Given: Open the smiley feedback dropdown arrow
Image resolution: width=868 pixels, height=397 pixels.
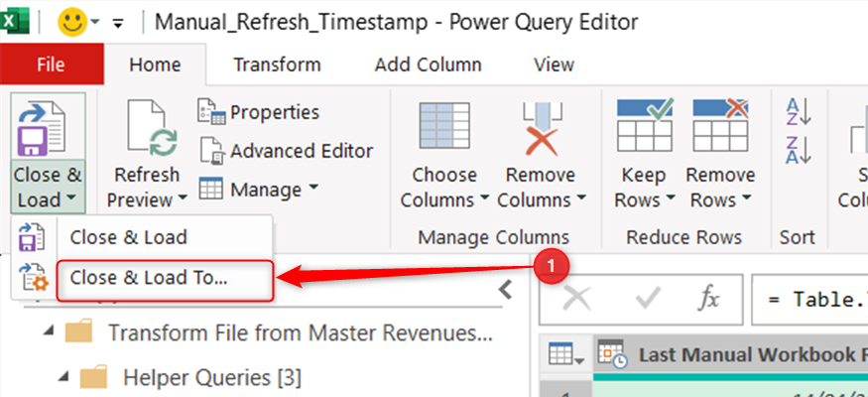Looking at the screenshot, I should click(95, 22).
